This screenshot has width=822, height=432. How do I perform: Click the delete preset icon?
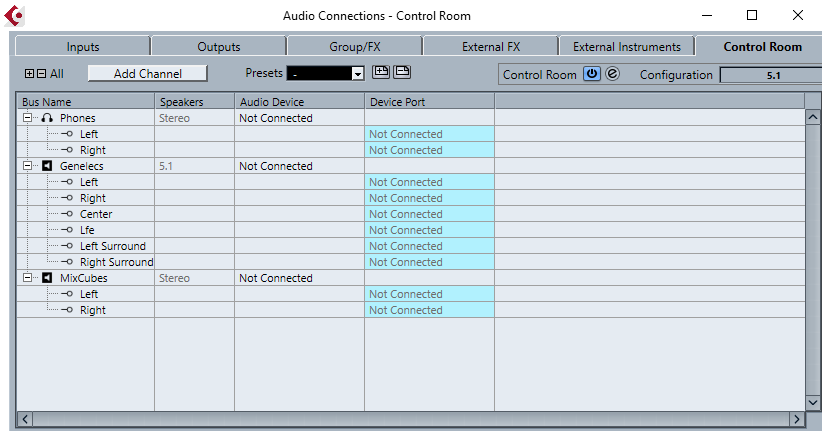401,72
